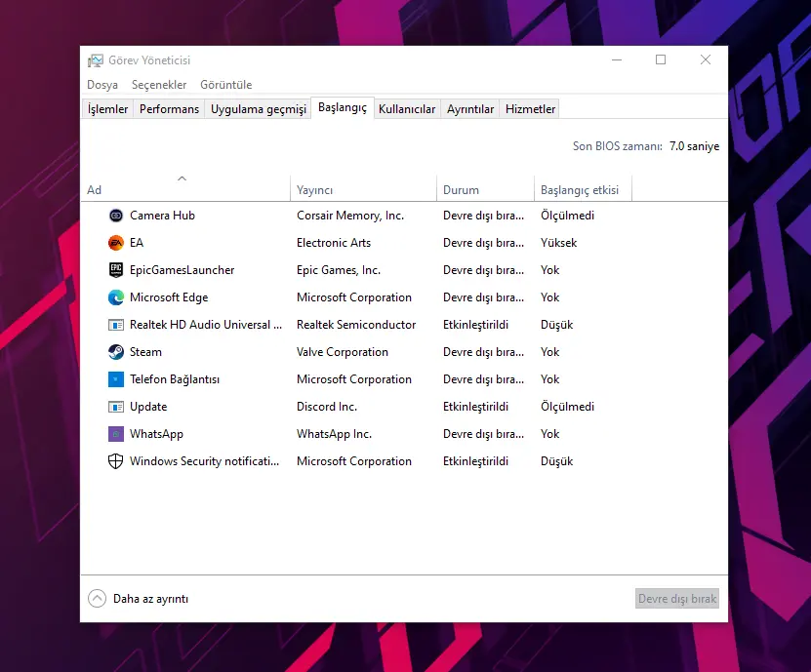Close the Görev Yöneticisi window

[x=705, y=59]
